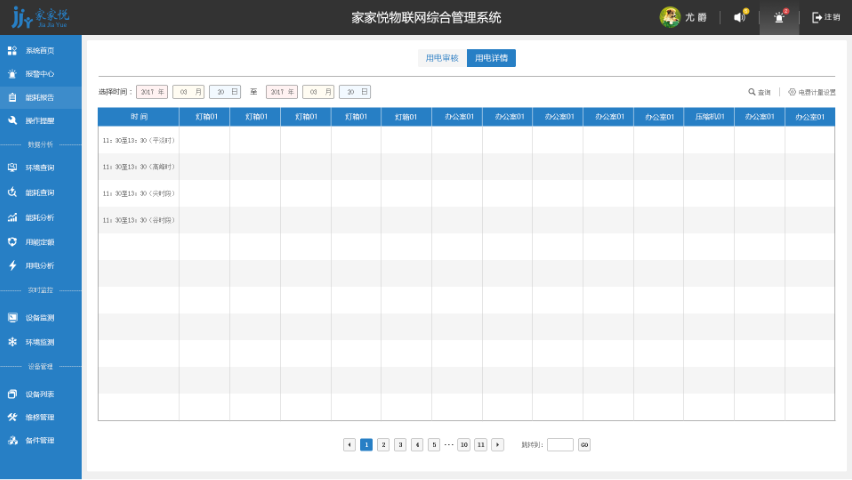Open the end date day dropdown
This screenshot has height=480, width=852.
[x=354, y=92]
